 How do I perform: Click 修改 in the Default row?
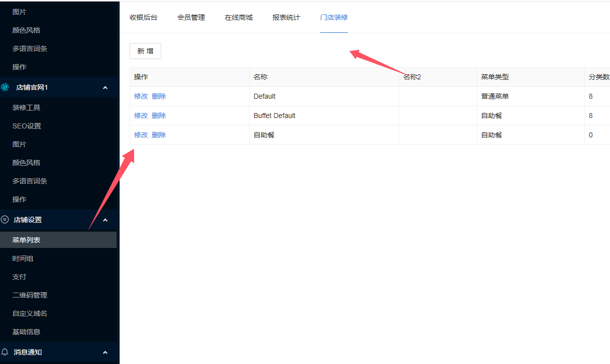[141, 96]
